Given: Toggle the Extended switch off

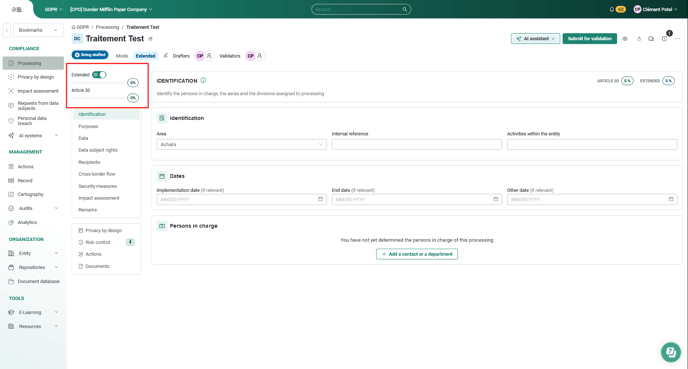Looking at the screenshot, I should [99, 75].
